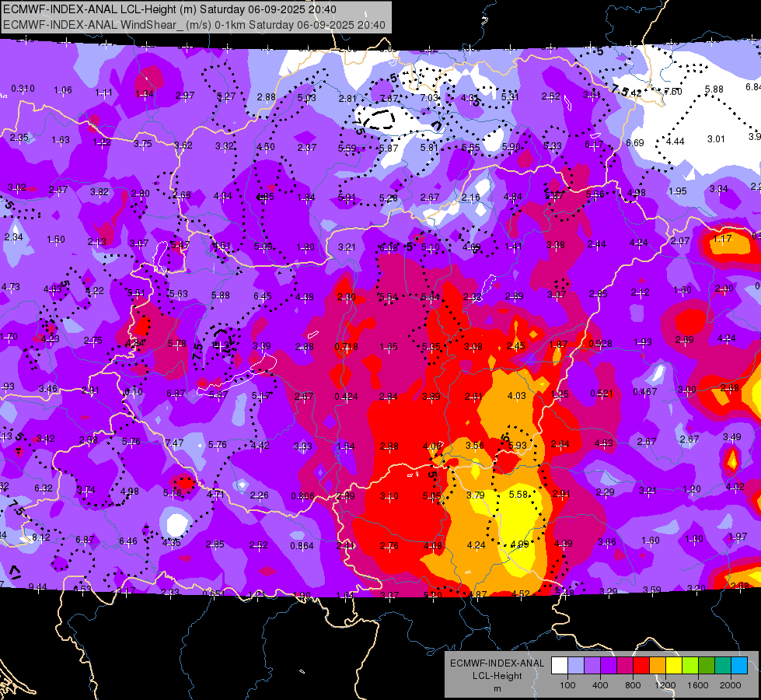Click the wind shear value 8.12

(x=40, y=537)
